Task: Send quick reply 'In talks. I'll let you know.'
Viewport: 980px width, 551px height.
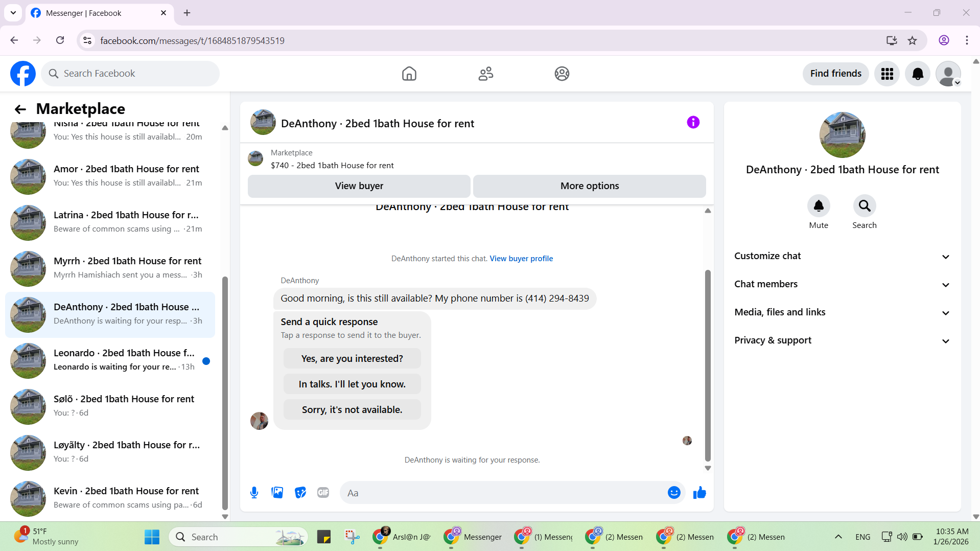Action: [352, 384]
